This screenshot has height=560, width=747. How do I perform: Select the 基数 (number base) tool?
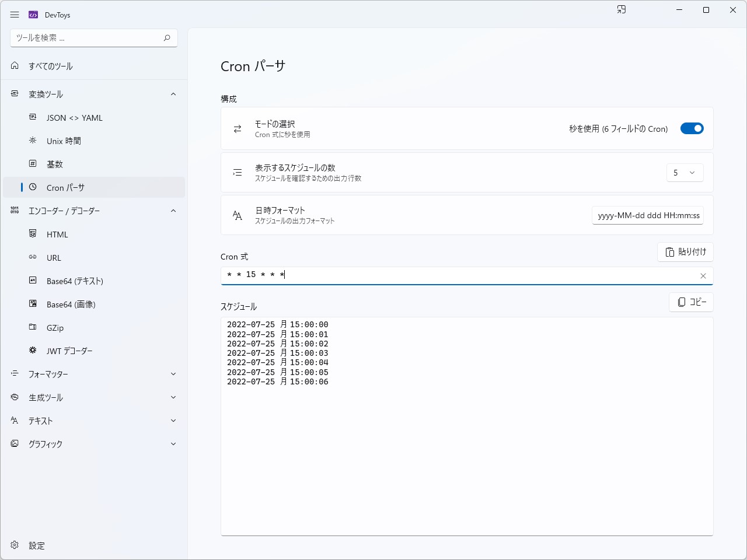click(55, 164)
